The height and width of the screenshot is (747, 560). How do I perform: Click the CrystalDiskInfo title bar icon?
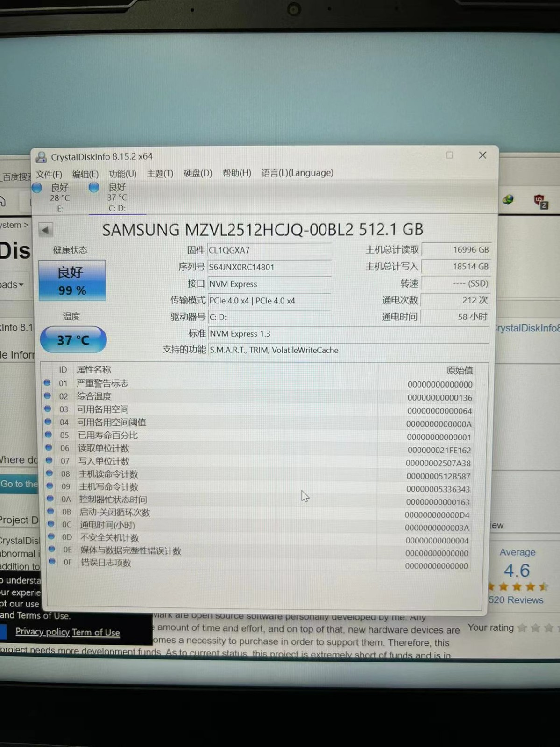[x=41, y=157]
